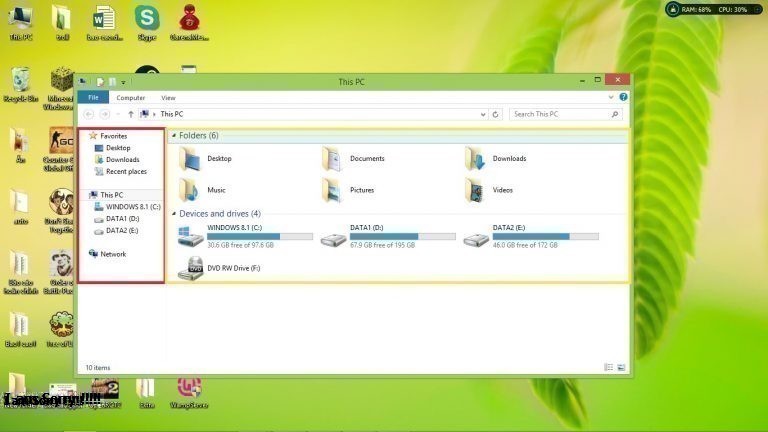The width and height of the screenshot is (768, 432).
Task: Open address bar history dropdown
Action: [483, 114]
